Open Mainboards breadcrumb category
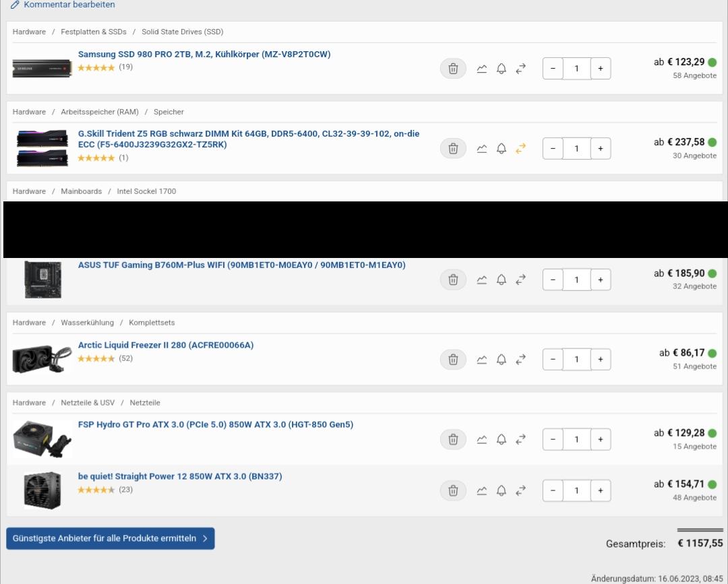The width and height of the screenshot is (728, 584). coord(82,191)
